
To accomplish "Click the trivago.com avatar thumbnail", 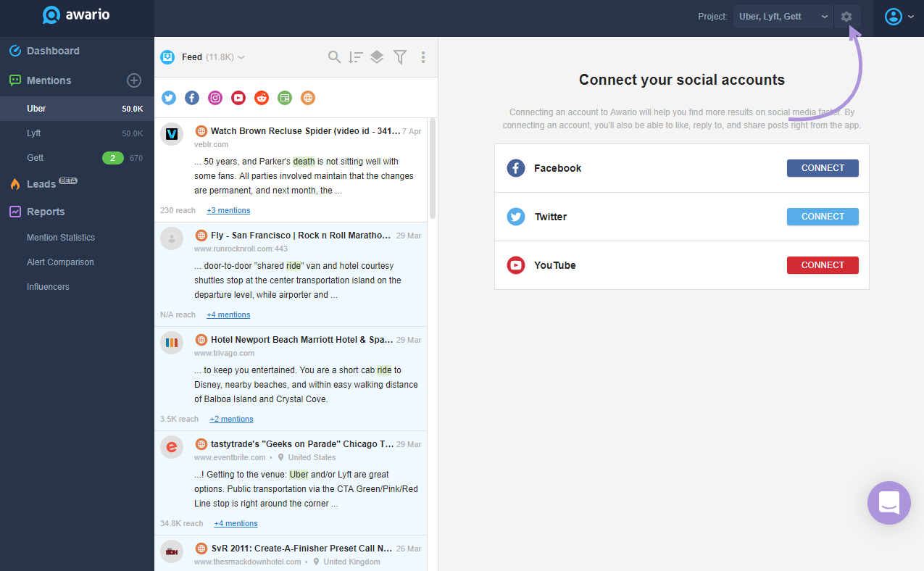I will [x=172, y=343].
